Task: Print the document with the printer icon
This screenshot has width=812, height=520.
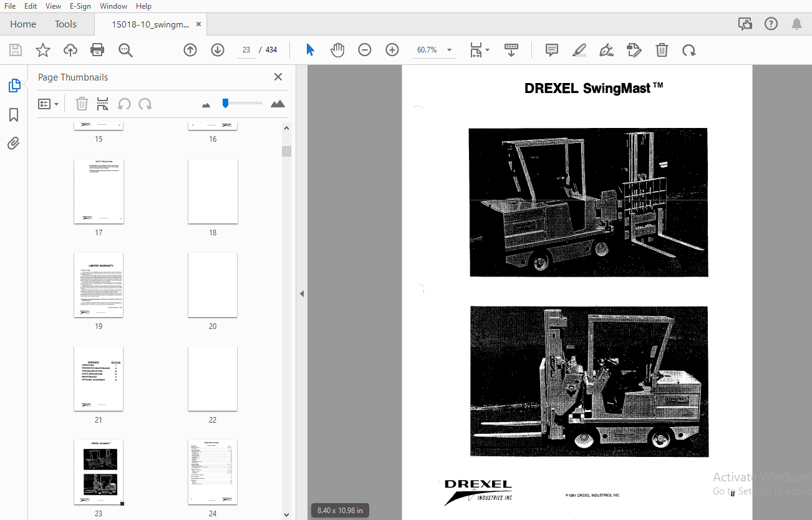Action: [97, 50]
